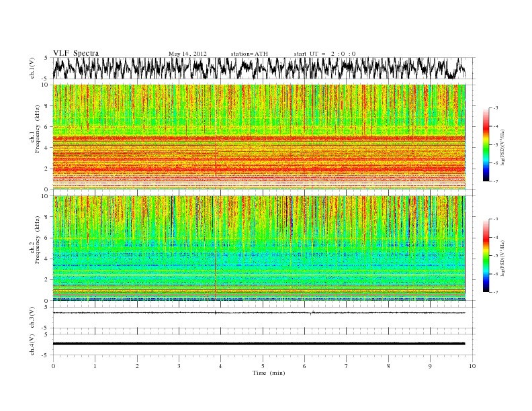Click the log(PSD) label beside ch.1 color bar
Viewport: 532px width, 411px height.
point(502,146)
